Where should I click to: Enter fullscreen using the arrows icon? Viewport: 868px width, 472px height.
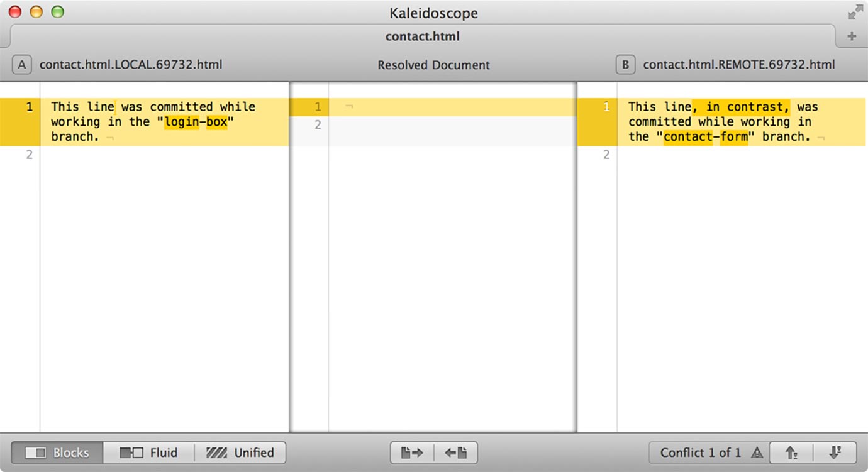855,13
